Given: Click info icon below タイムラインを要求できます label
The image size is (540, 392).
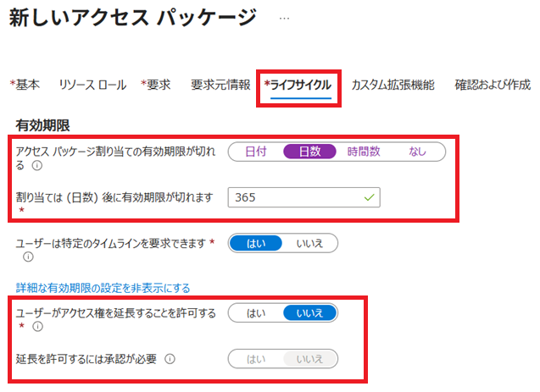Looking at the screenshot, I should click(28, 257).
